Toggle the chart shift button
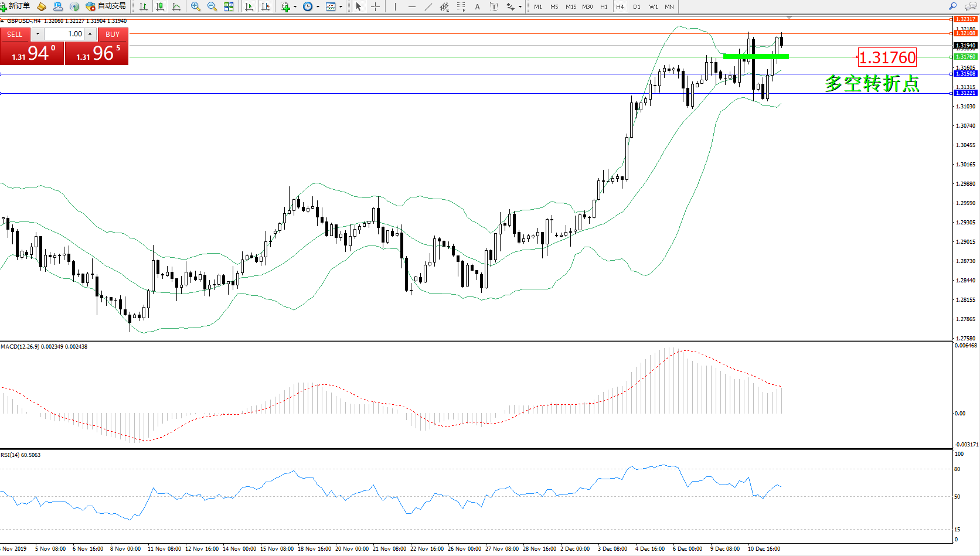Image resolution: width=980 pixels, height=556 pixels. 266,6
